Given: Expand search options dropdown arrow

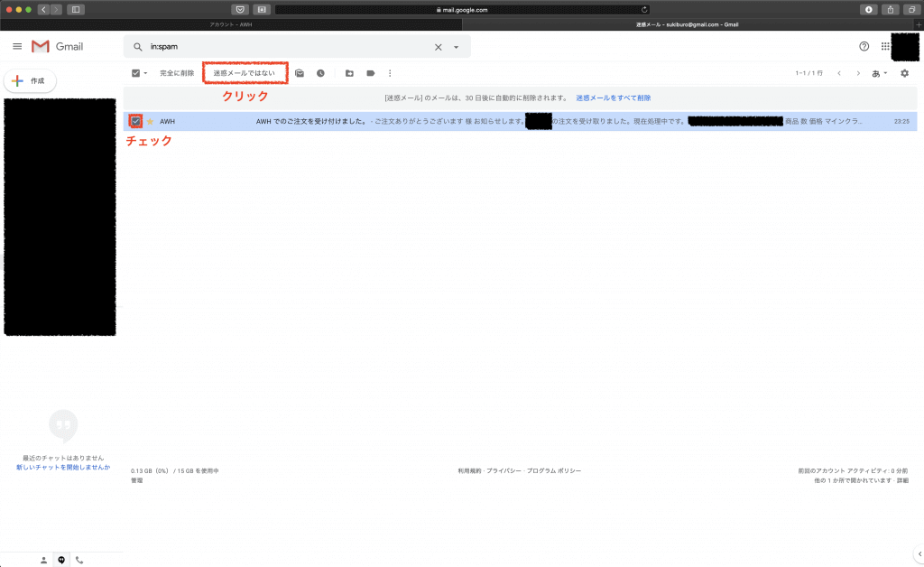Looking at the screenshot, I should tap(456, 47).
